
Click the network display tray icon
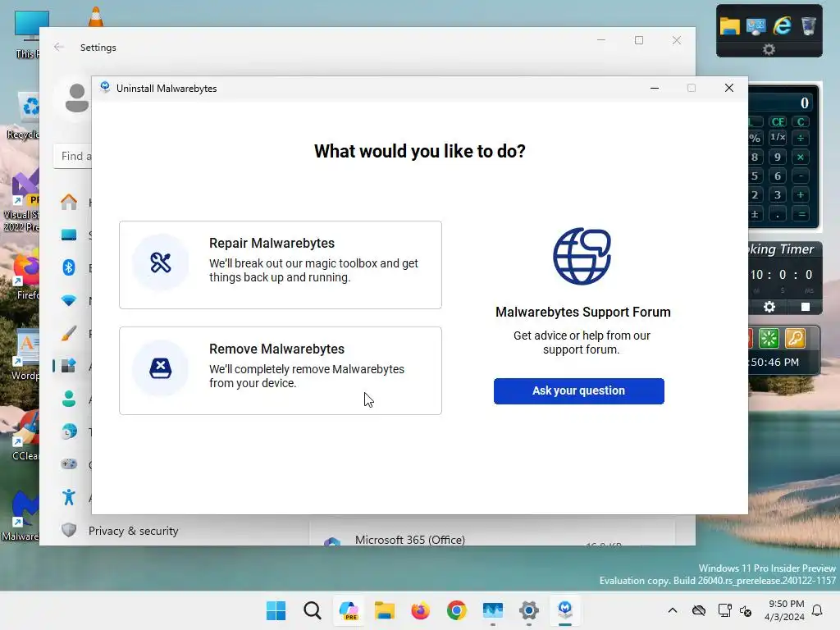(724, 610)
